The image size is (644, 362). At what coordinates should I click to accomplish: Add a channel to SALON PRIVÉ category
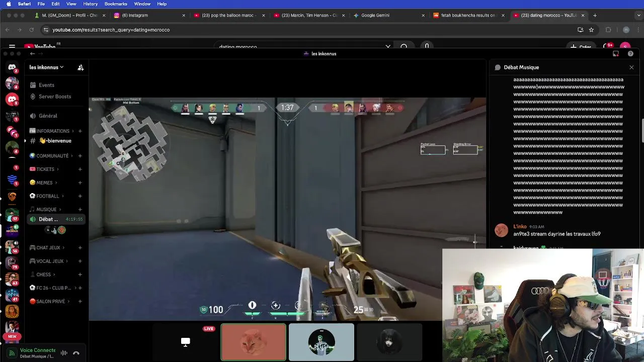tap(80, 302)
